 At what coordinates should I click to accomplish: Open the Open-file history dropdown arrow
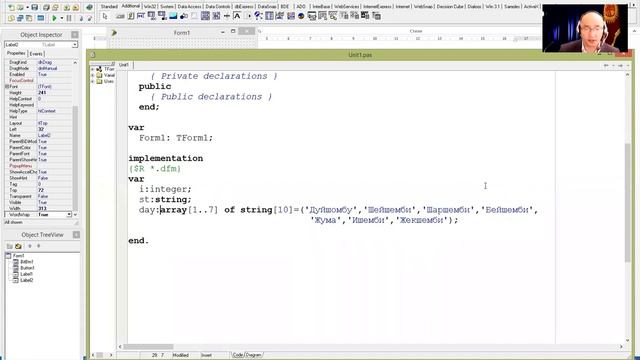27,7
